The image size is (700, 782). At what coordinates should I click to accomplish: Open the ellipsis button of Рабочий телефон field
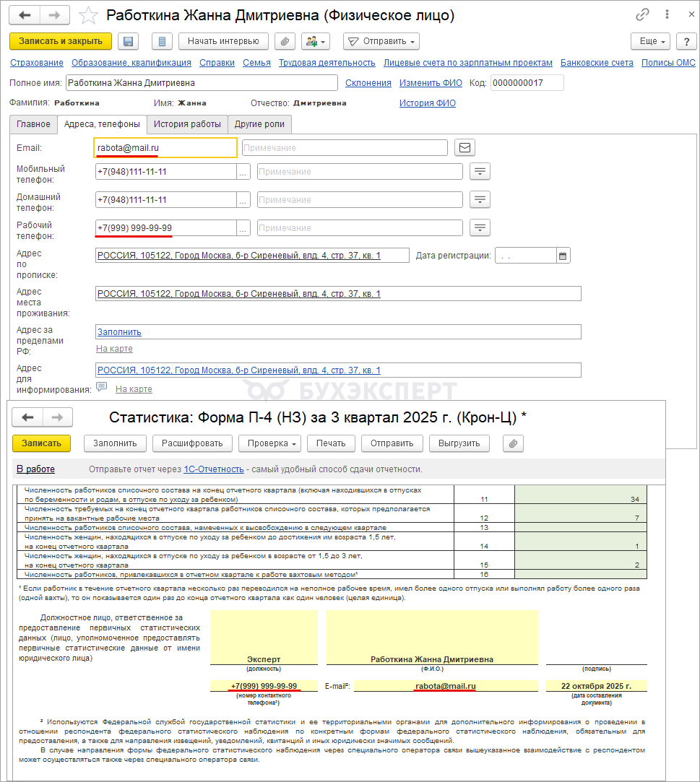click(x=243, y=228)
